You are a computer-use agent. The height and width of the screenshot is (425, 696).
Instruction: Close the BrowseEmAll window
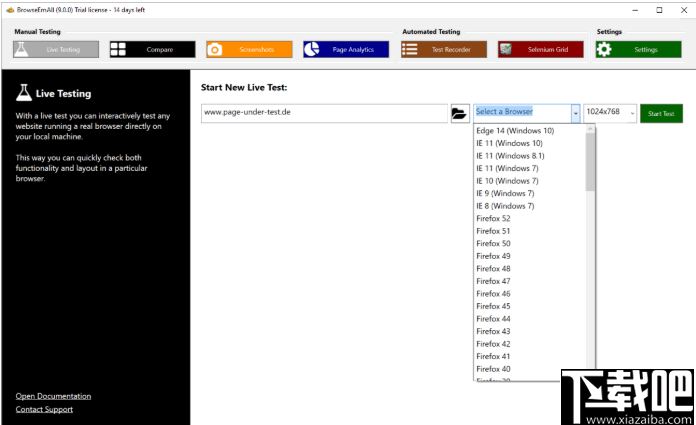tap(684, 10)
